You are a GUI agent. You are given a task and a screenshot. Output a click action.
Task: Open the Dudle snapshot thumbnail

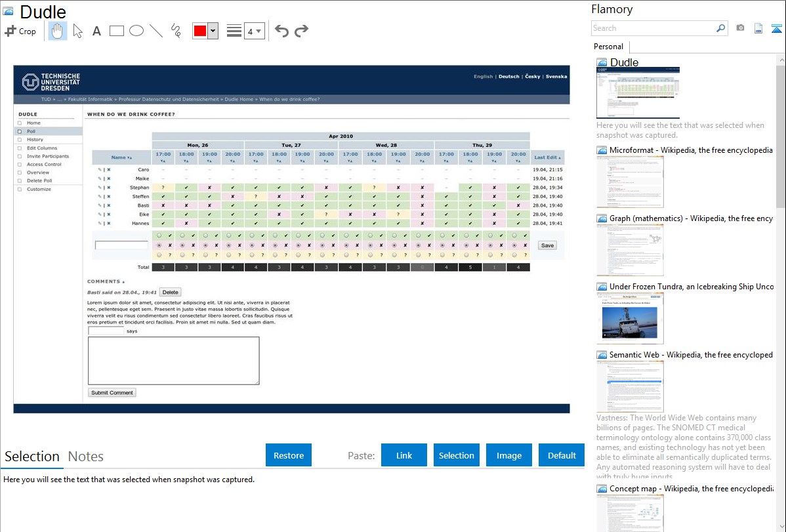(638, 92)
